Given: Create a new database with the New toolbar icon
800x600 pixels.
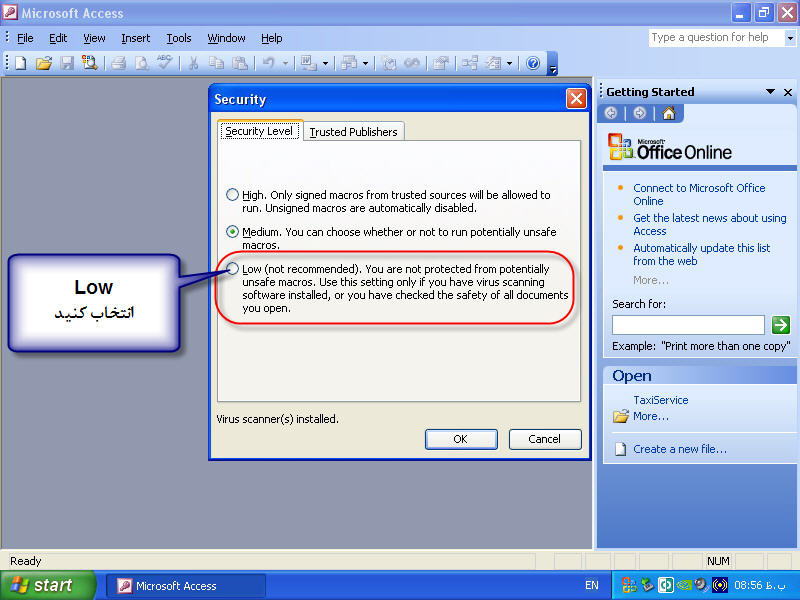Looking at the screenshot, I should click(20, 63).
